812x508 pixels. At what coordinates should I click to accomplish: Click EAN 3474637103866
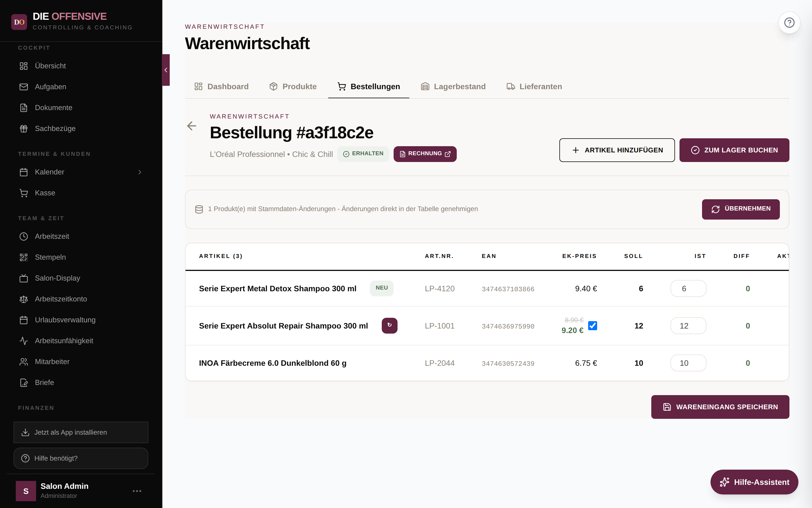[x=508, y=289]
